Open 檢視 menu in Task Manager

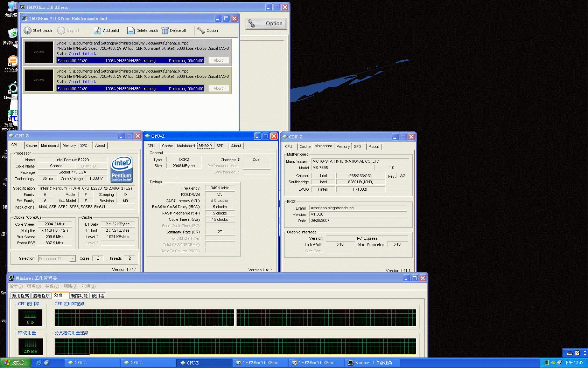52,286
